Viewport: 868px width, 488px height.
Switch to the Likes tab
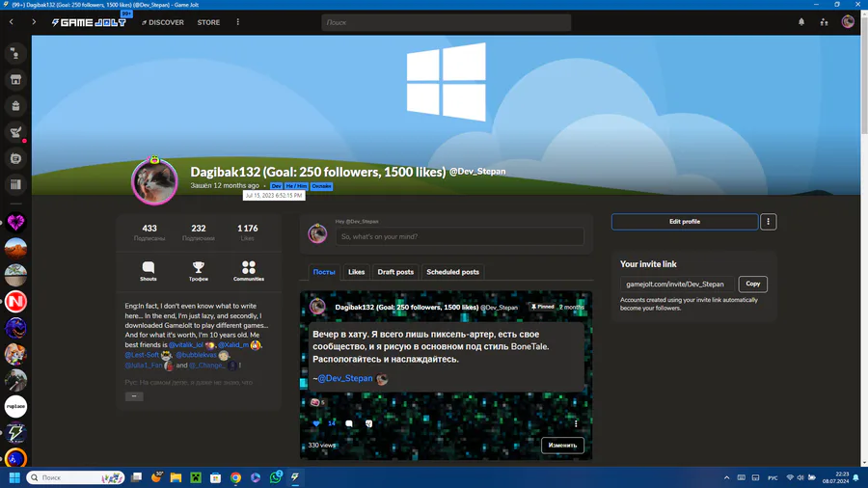point(357,272)
